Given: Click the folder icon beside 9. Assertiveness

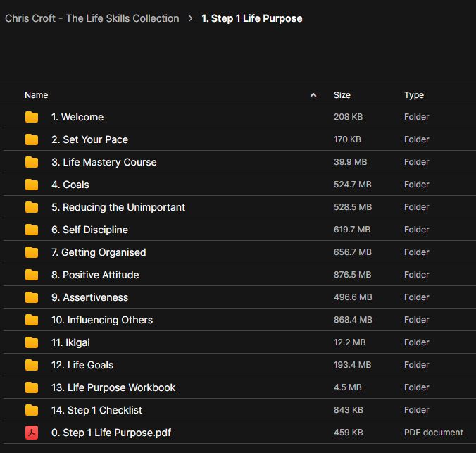Looking at the screenshot, I should tap(32, 297).
